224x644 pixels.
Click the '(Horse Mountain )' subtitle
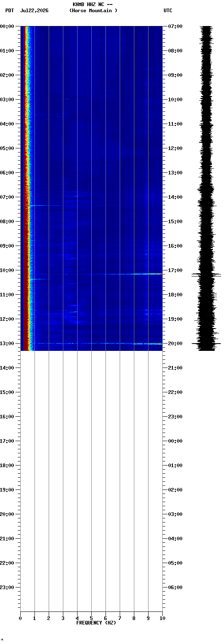(x=93, y=11)
